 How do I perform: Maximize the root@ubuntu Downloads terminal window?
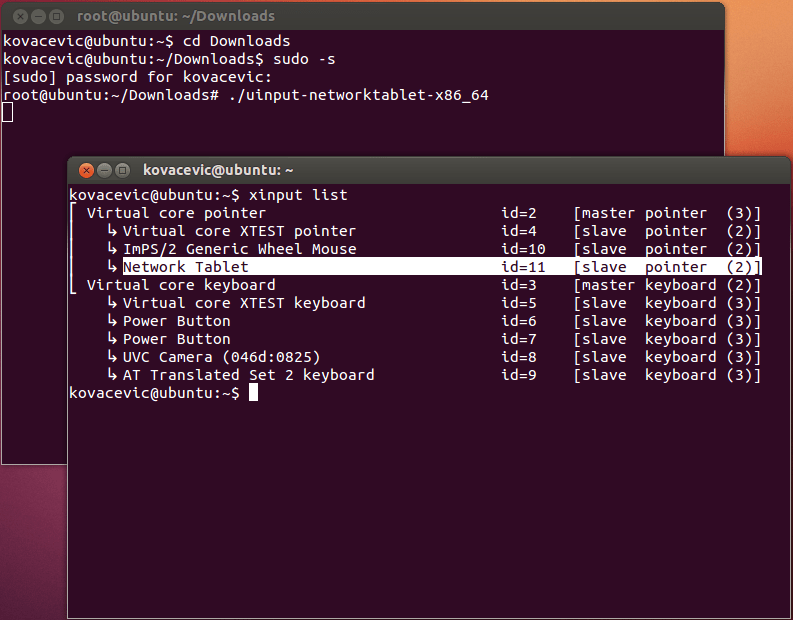click(57, 17)
